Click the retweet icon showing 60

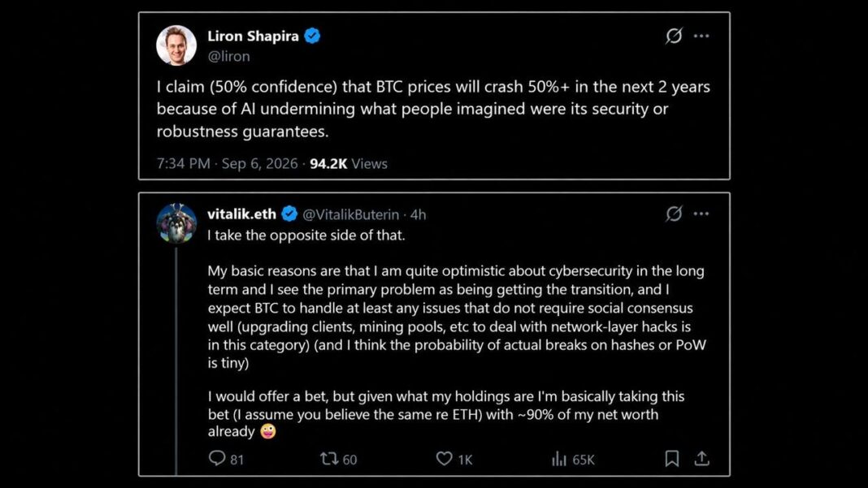point(329,459)
